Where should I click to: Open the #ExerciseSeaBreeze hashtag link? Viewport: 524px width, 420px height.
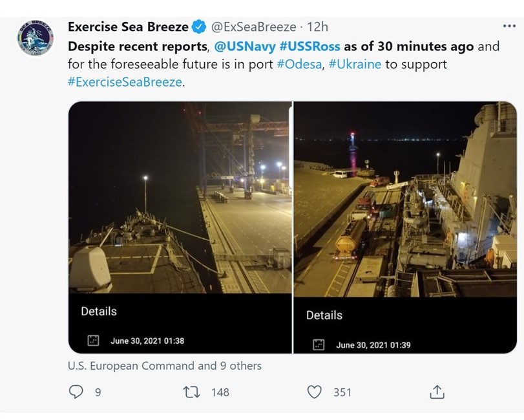pos(125,82)
